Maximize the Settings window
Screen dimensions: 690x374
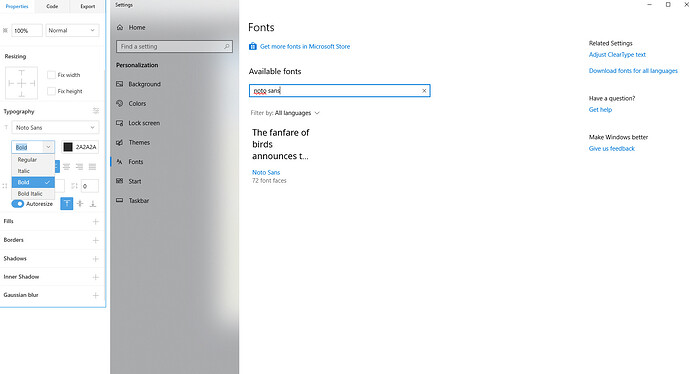[x=668, y=4]
